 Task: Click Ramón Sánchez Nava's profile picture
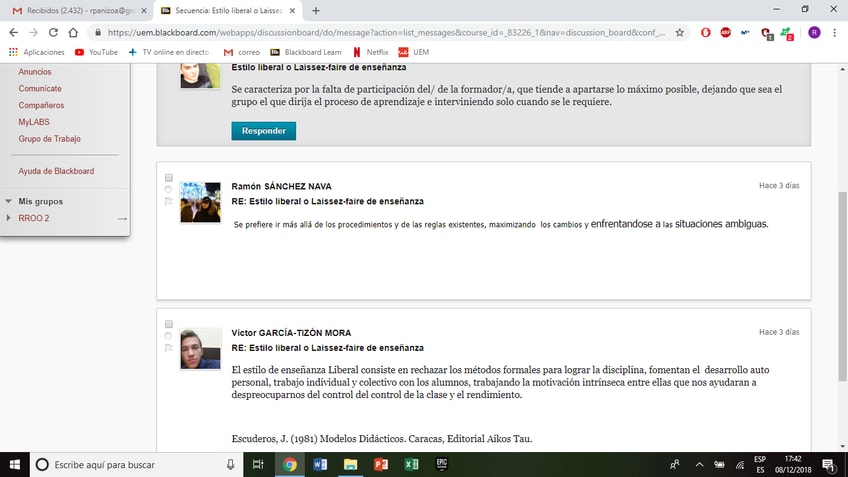click(200, 203)
